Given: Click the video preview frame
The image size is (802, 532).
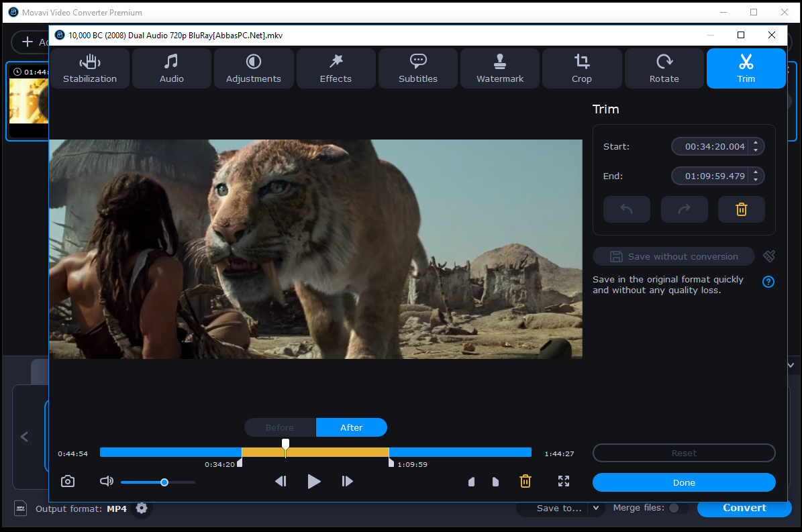Looking at the screenshot, I should click(315, 249).
